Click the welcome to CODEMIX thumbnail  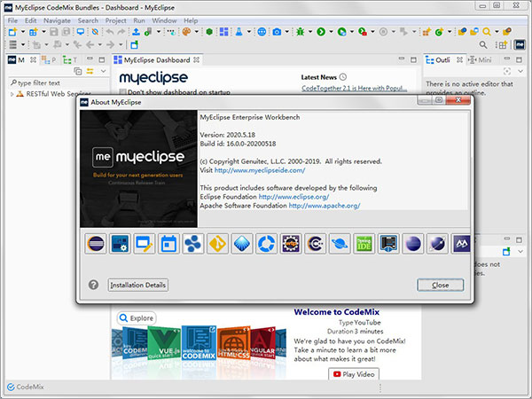click(x=199, y=342)
